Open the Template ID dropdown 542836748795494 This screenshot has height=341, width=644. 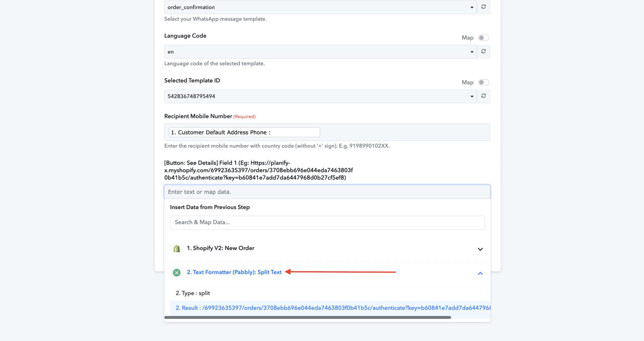(x=320, y=96)
